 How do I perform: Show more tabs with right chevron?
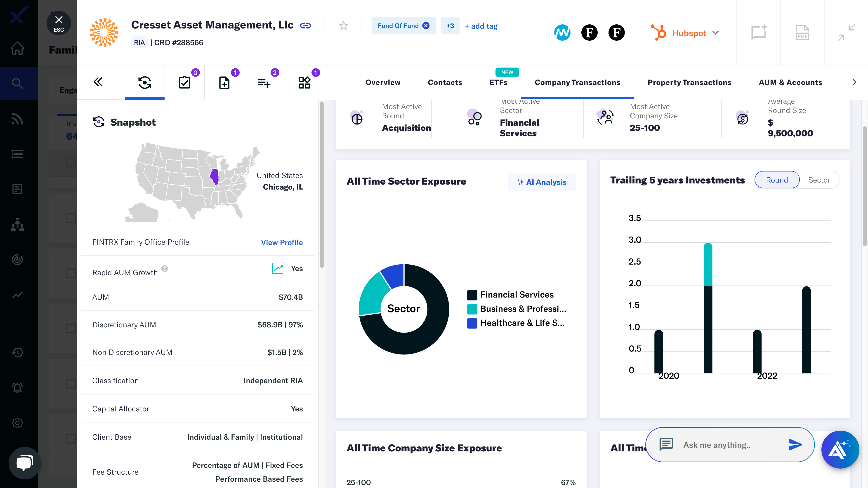pyautogui.click(x=854, y=82)
